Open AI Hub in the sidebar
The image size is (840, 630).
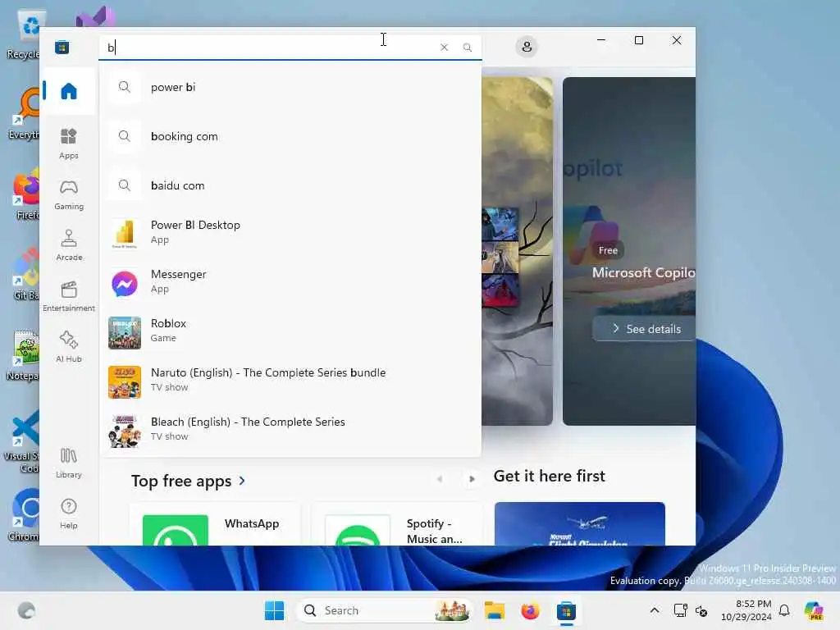pos(69,347)
